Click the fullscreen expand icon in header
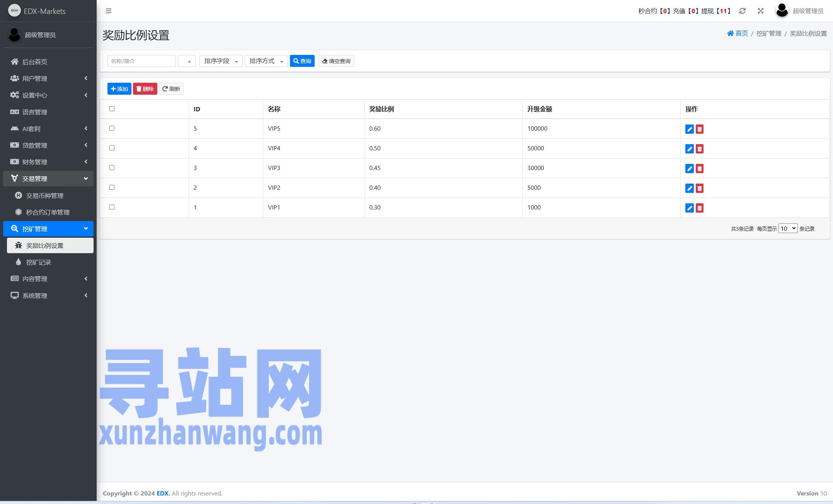Image resolution: width=833 pixels, height=504 pixels. pos(760,11)
